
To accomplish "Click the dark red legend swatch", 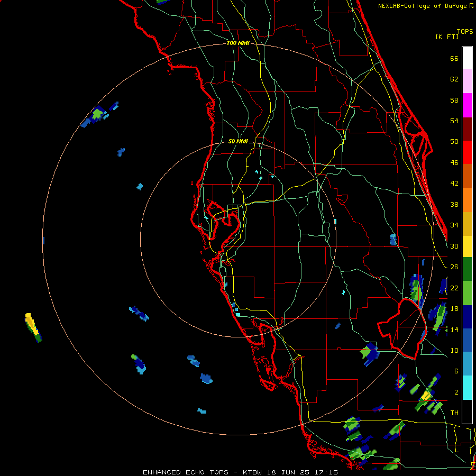I will [467, 129].
